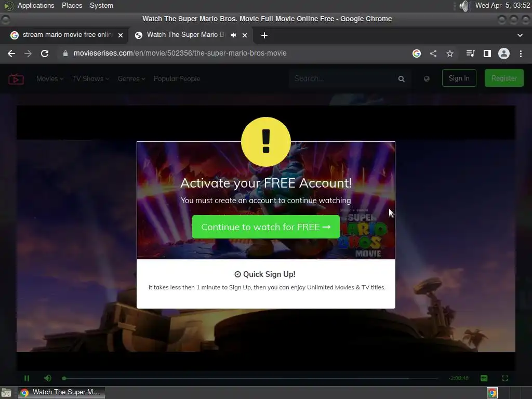
Task: Enter fullscreen with the player icon
Action: point(505,378)
